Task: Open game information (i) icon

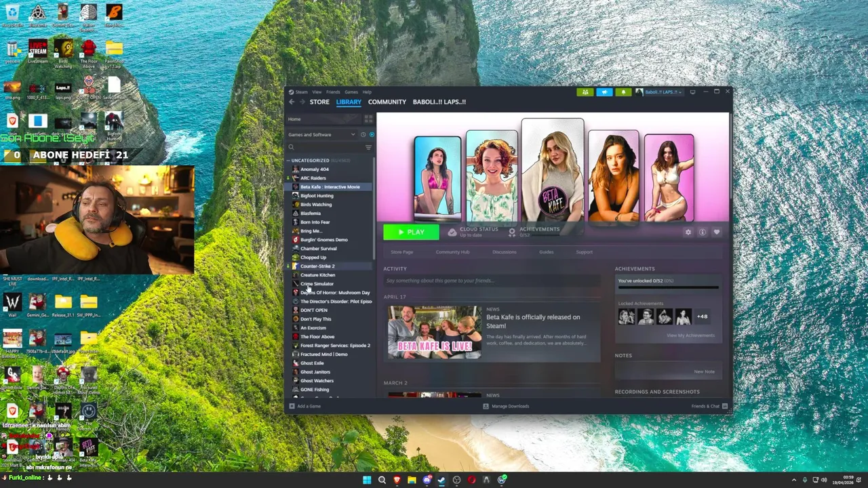Action: pos(703,232)
